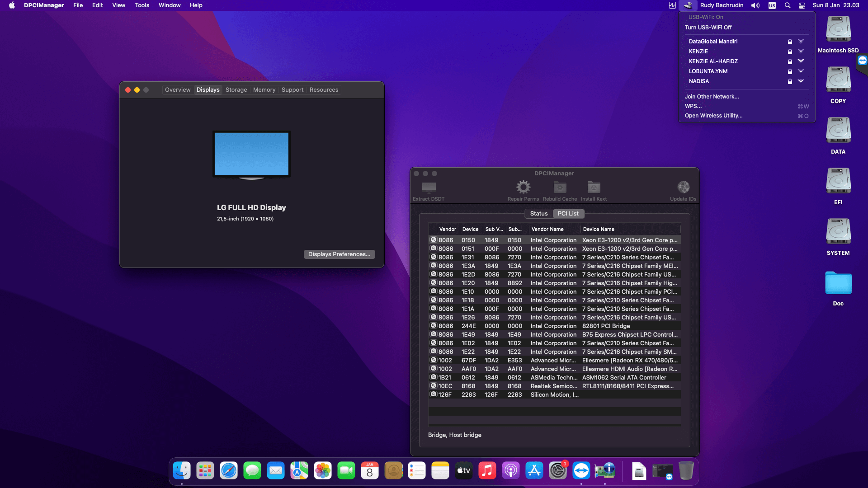
Task: Open TeamViewer from the Dock
Action: tap(581, 471)
